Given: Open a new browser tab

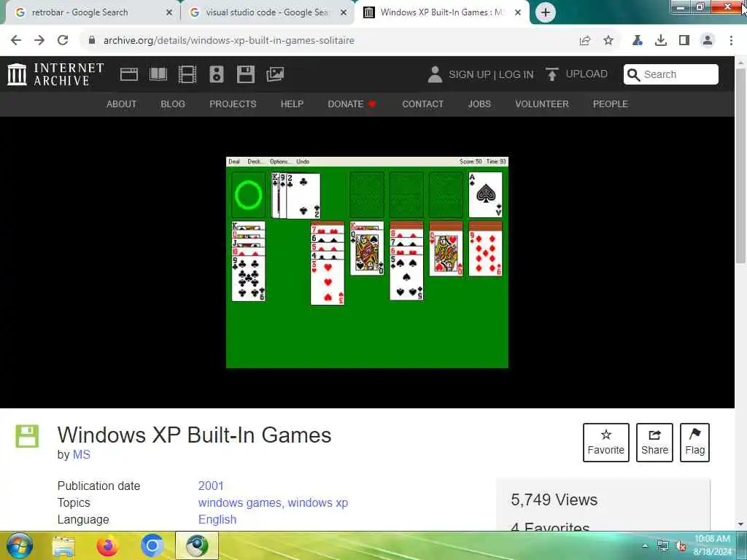Looking at the screenshot, I should point(546,12).
